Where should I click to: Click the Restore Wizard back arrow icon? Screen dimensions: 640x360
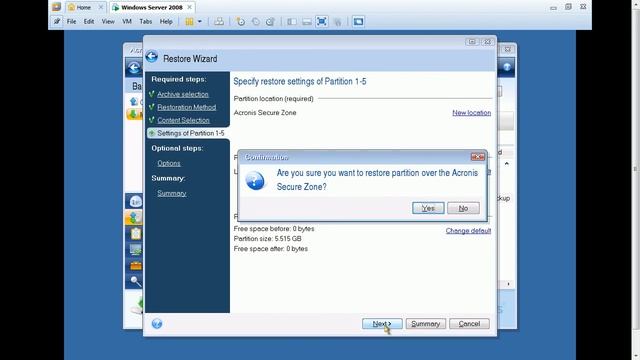(x=152, y=57)
